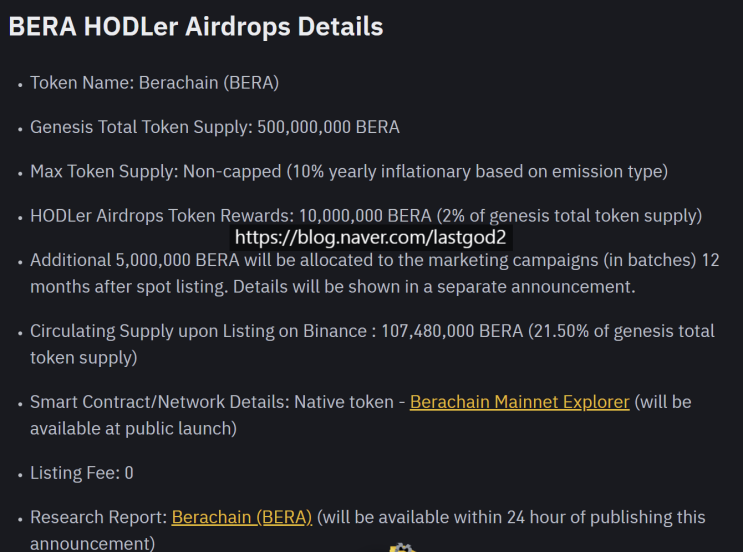
Task: Click the Listing Fee: 0 line
Action: point(82,472)
